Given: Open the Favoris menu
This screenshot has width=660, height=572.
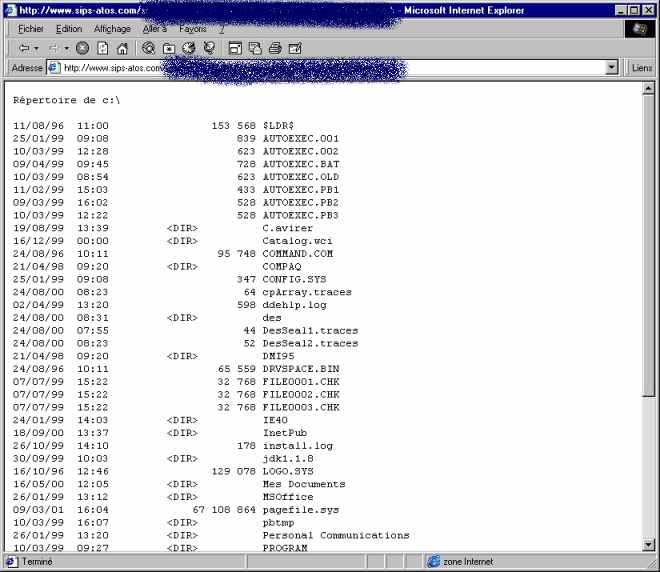Looking at the screenshot, I should (193, 29).
